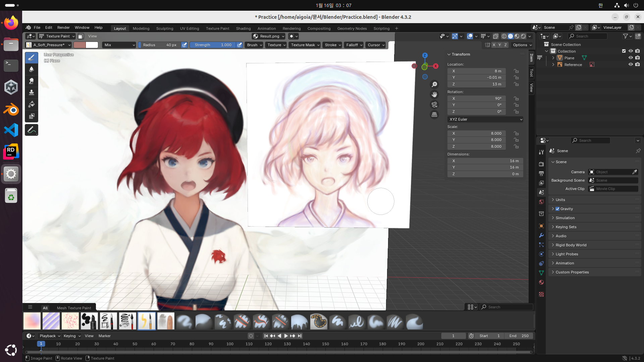
Task: Select the pencil brush thumbnail in asset shelf
Action: tap(147, 321)
